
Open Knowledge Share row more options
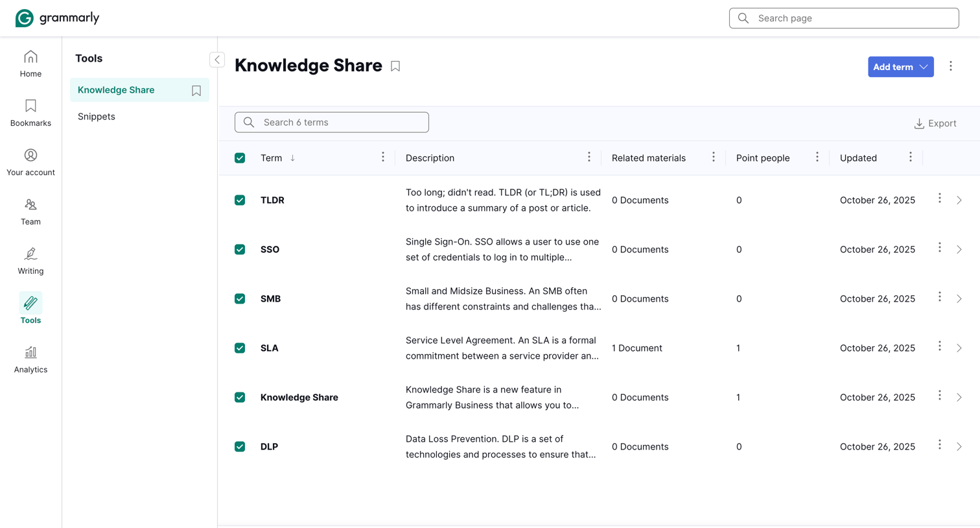point(940,396)
